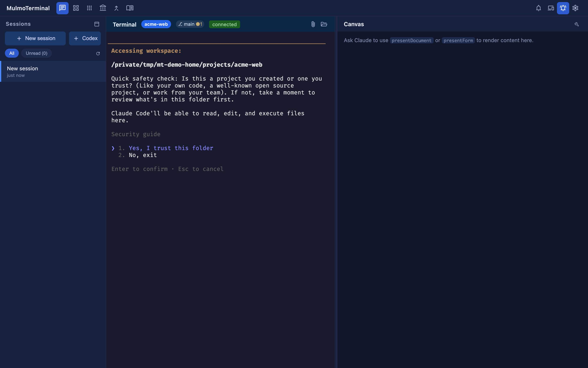Click the devices icon in top bar
The width and height of the screenshot is (588, 368).
[x=551, y=8]
